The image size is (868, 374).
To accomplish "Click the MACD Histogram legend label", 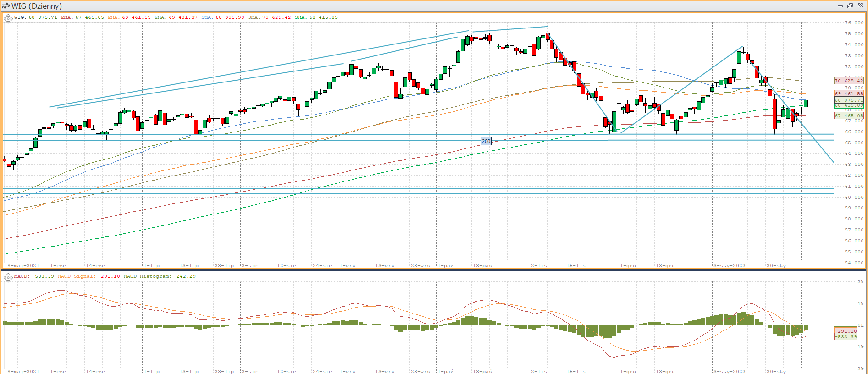I will [160, 276].
